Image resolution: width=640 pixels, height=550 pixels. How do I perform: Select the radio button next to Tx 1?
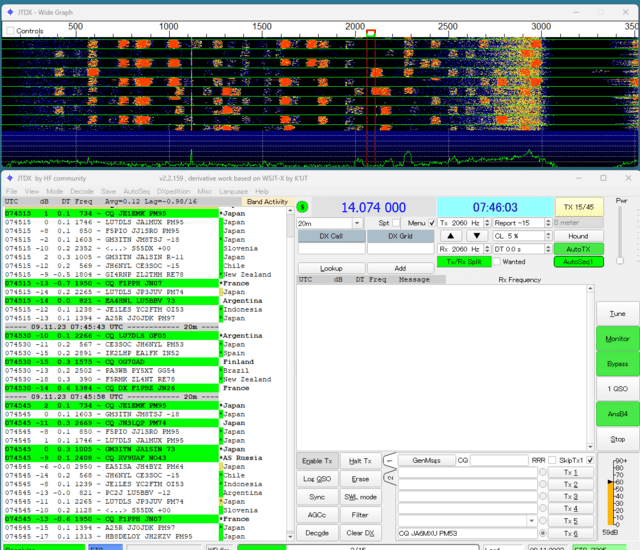point(542,472)
